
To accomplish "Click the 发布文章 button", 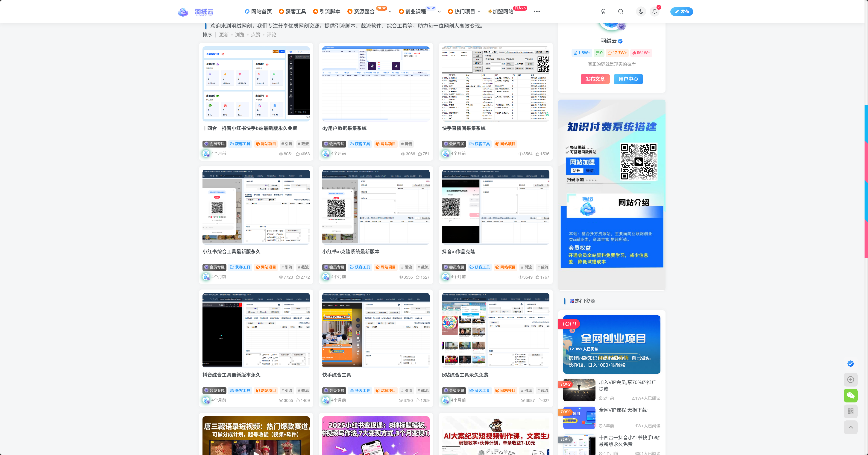I will coord(595,79).
